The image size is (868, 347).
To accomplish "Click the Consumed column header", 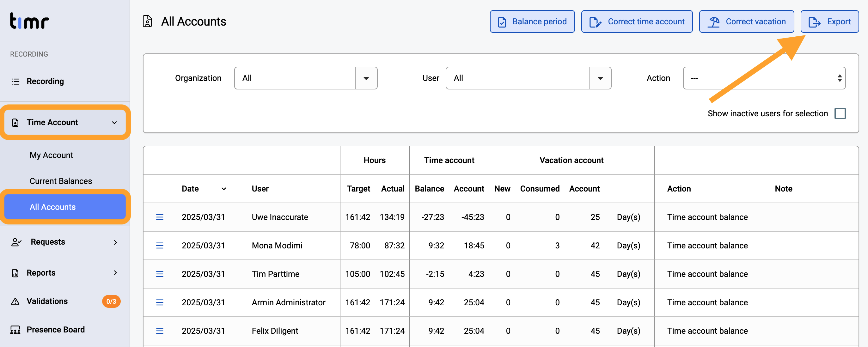I will point(540,189).
